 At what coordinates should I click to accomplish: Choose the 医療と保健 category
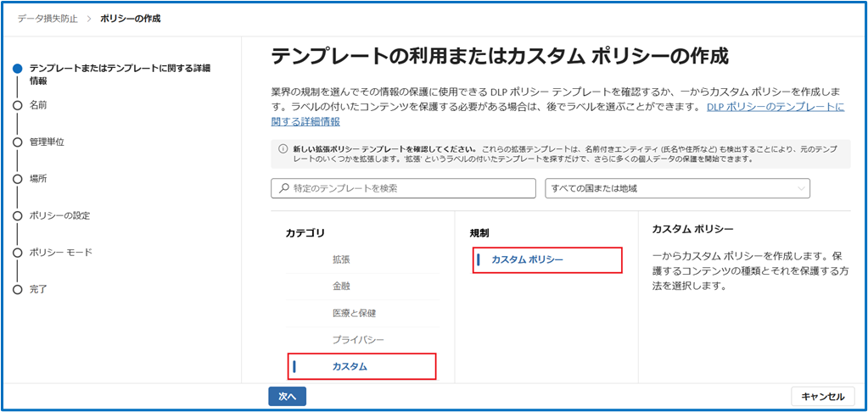354,313
